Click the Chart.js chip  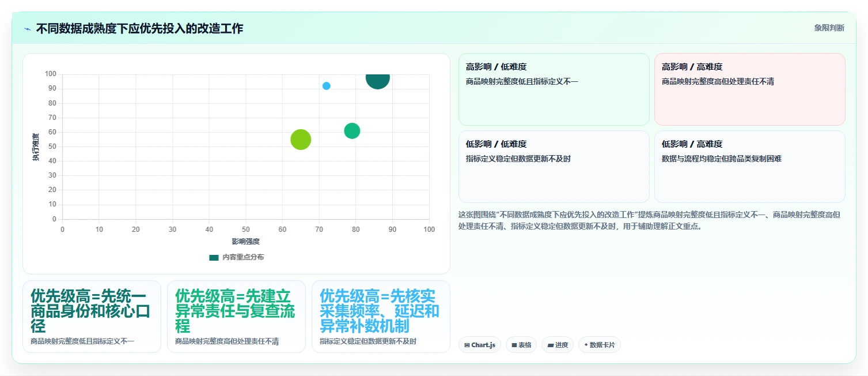480,345
